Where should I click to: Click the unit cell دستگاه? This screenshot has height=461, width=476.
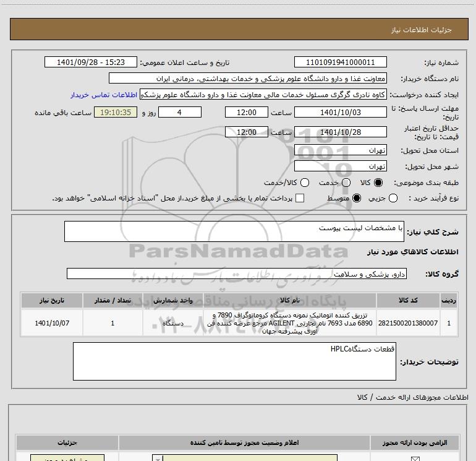(x=172, y=323)
